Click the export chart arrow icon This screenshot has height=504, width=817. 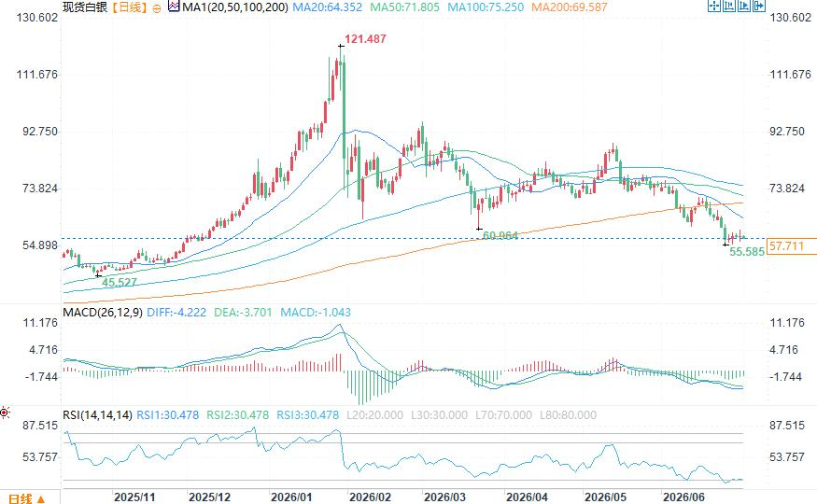tap(759, 6)
